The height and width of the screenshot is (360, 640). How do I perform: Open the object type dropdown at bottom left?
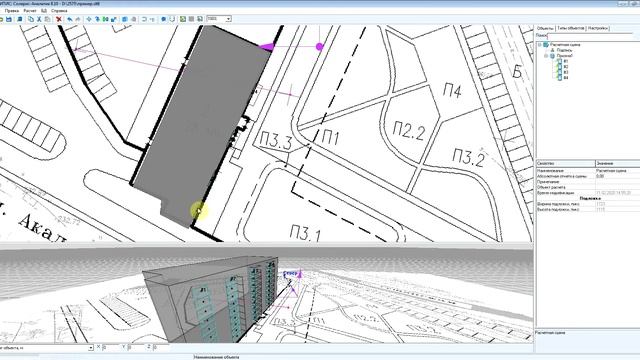coord(91,348)
